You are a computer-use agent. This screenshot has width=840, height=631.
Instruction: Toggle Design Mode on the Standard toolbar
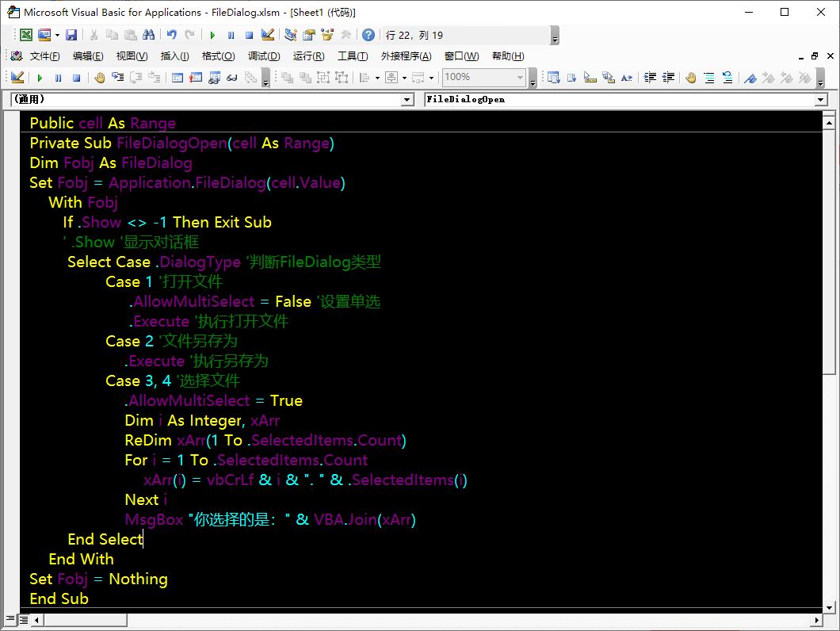tap(268, 36)
